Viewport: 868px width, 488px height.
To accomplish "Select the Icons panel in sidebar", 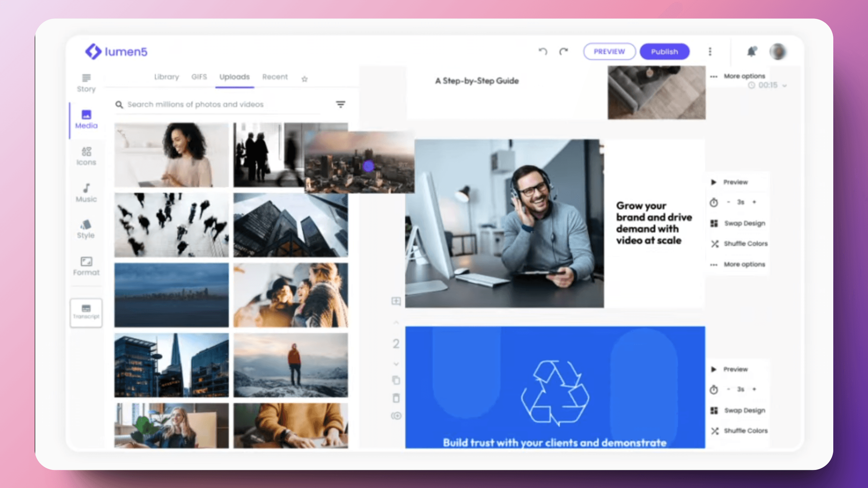I will [85, 155].
